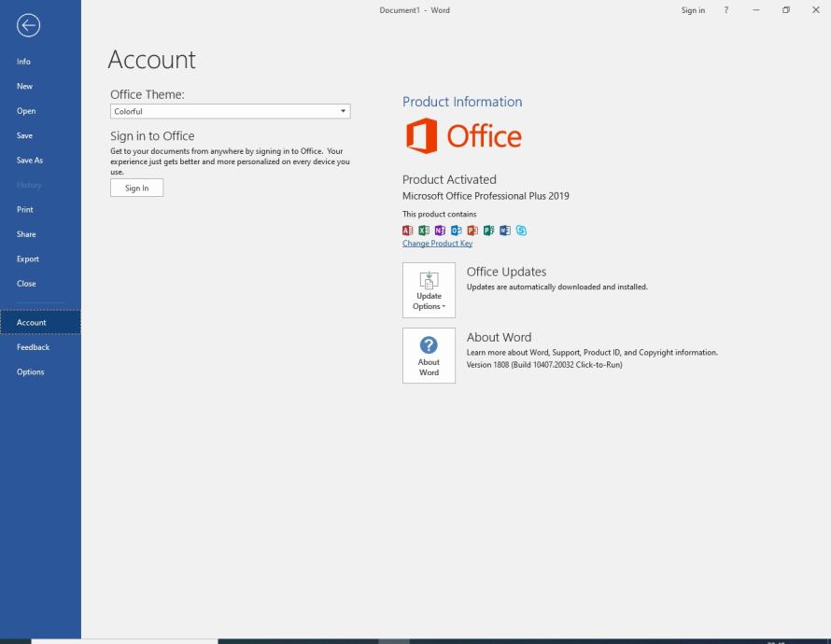Click the Office logo in Product Information
Screen dimensions: 831x644
click(x=464, y=136)
